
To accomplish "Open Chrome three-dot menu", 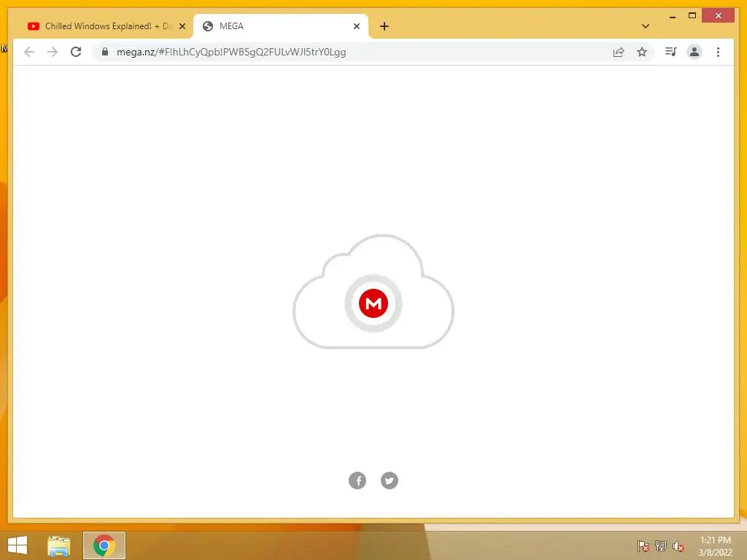I will point(718,52).
